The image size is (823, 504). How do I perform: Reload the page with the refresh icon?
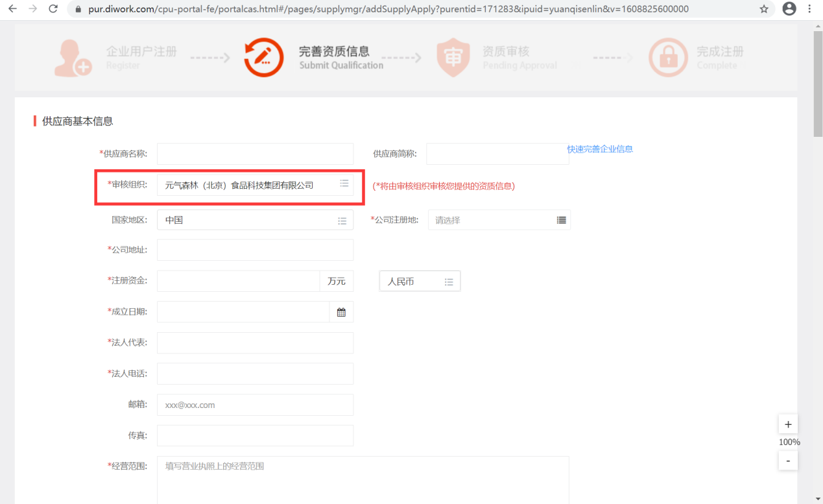click(53, 9)
